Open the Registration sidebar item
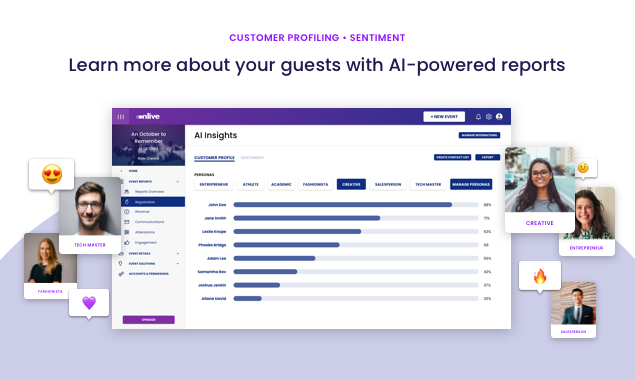 (x=153, y=202)
